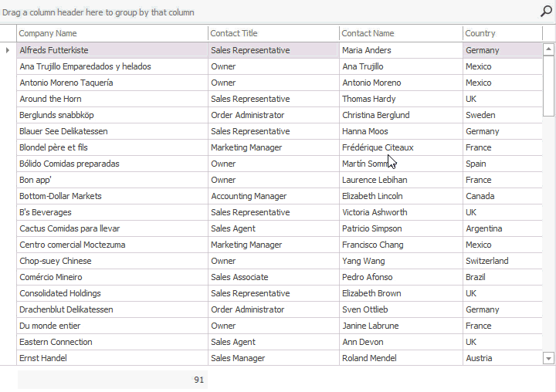Sort by the Company Name column header

click(x=112, y=33)
